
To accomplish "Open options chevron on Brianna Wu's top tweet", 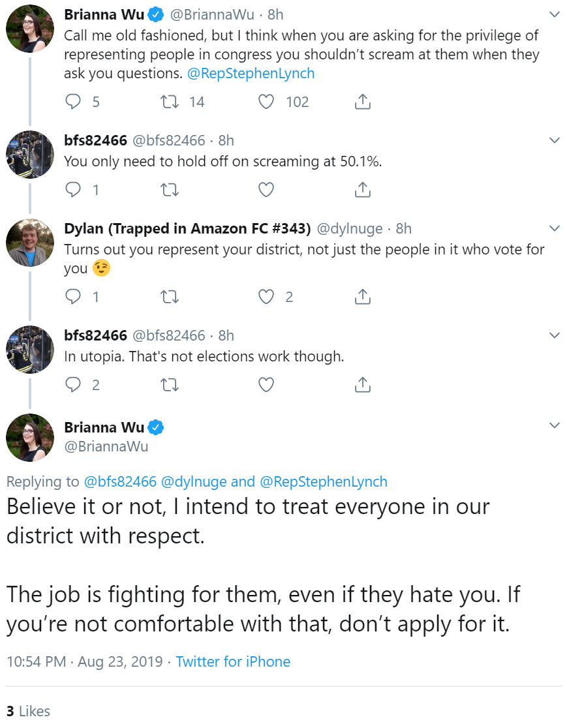I will click(555, 14).
